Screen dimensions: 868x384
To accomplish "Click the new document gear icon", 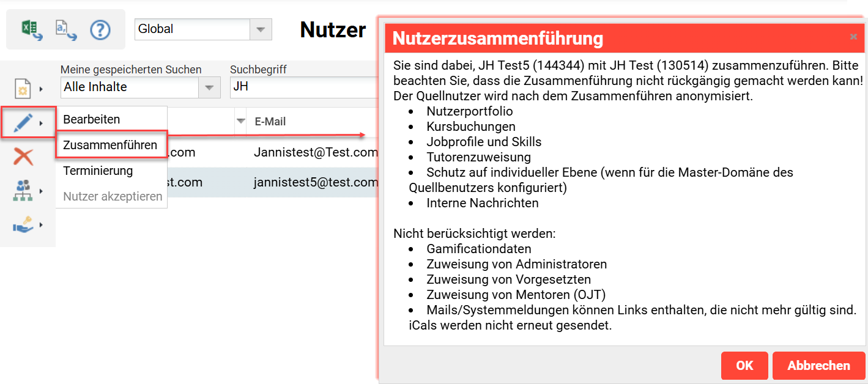I will pos(23,89).
